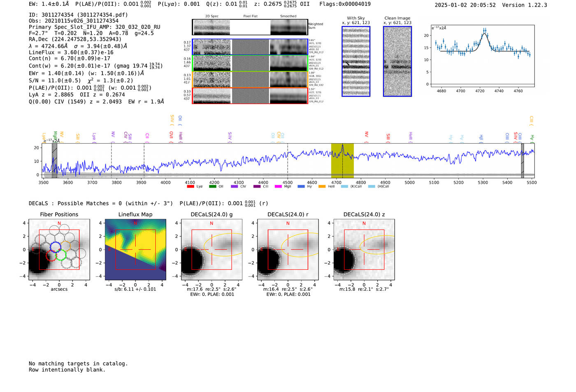The image size is (576, 392).
Task: Click the blue fiber circle in Fiber Positions
Action: 55,247
